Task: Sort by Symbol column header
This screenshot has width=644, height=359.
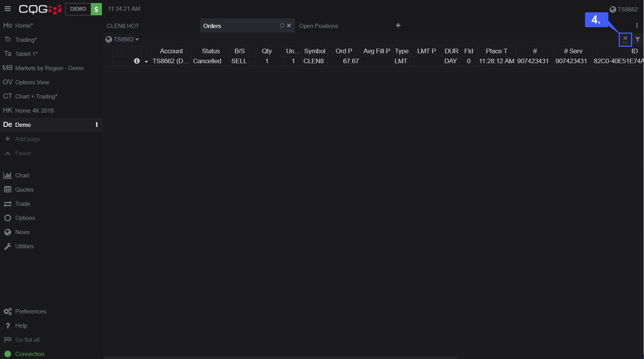Action: [315, 51]
